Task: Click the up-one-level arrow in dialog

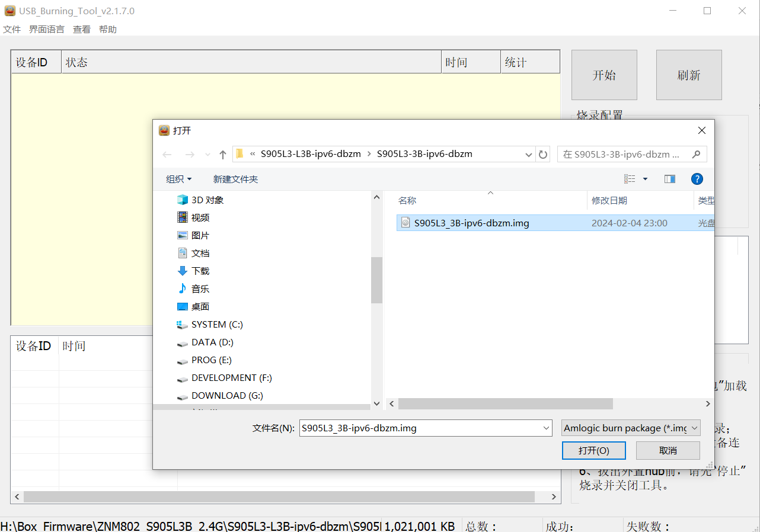Action: pyautogui.click(x=223, y=155)
